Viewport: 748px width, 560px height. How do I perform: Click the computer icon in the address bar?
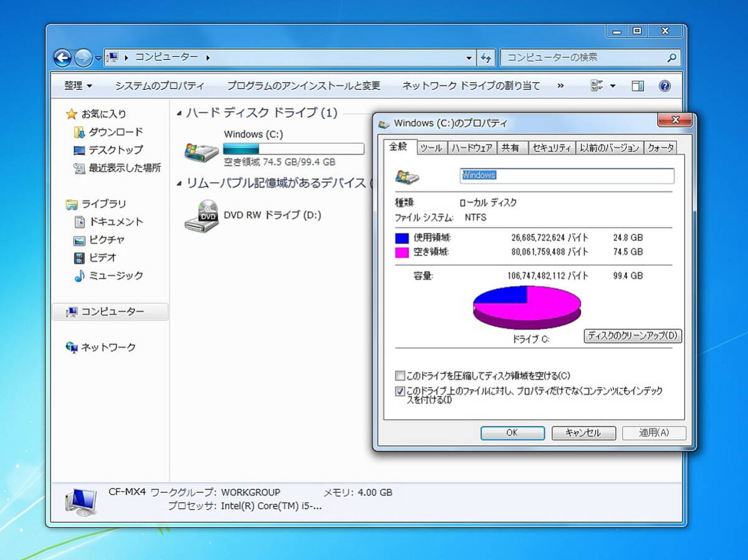point(113,57)
